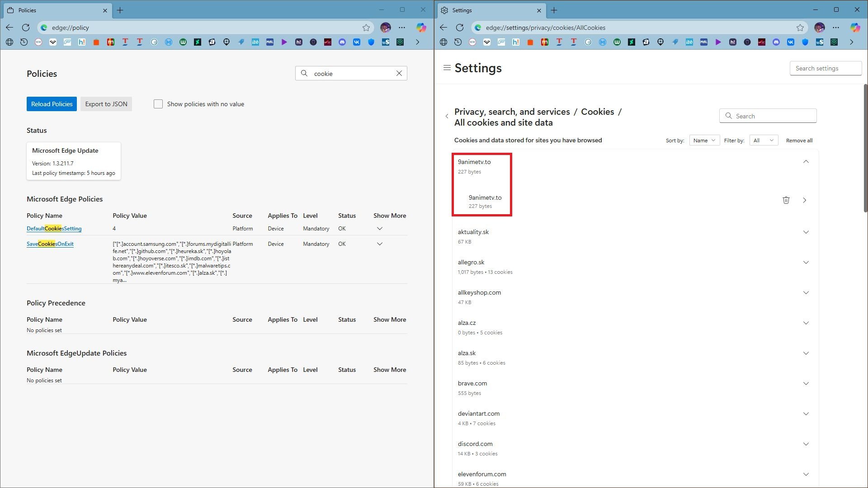Expand the brave.com entry
This screenshot has height=488, width=868.
tap(806, 384)
